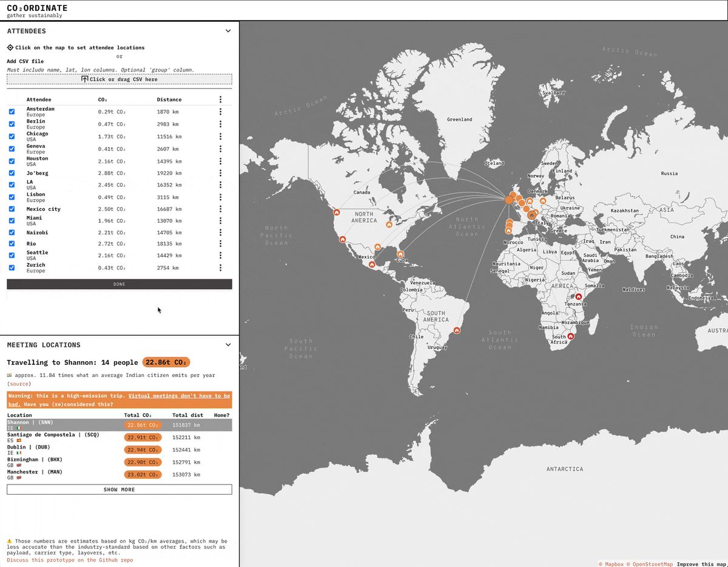Collapse the Attendees panel chevron
Image resolution: width=728 pixels, height=567 pixels.
click(x=228, y=31)
